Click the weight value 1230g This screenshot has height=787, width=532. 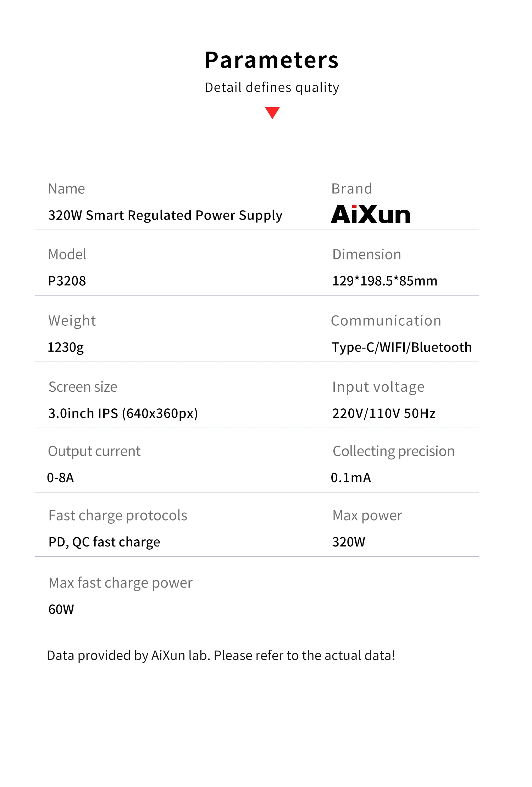(x=66, y=347)
